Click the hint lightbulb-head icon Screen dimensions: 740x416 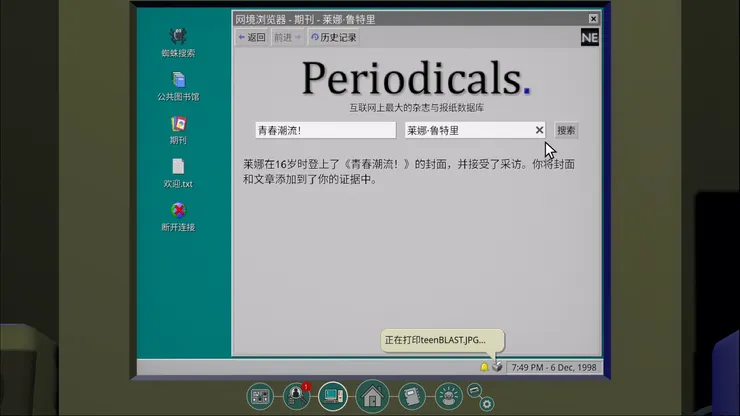pos(448,396)
